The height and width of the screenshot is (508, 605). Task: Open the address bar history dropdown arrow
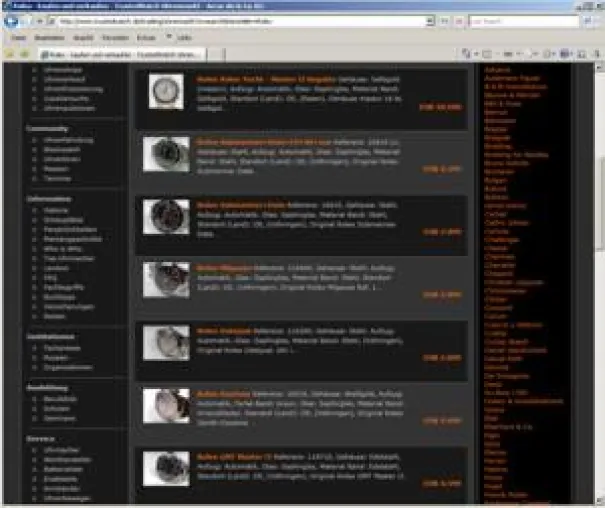pos(429,21)
